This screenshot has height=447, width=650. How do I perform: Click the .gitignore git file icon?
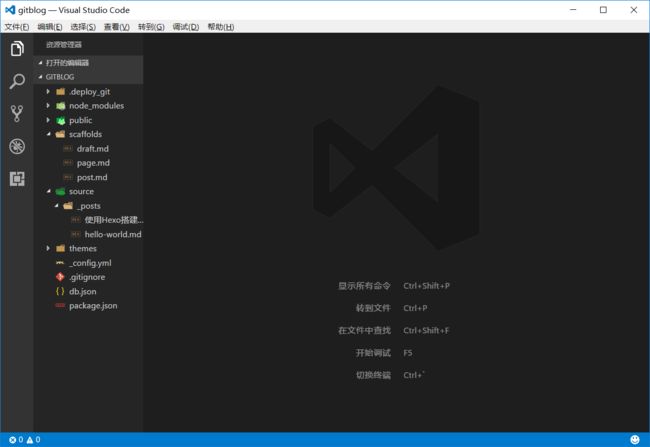pos(60,277)
